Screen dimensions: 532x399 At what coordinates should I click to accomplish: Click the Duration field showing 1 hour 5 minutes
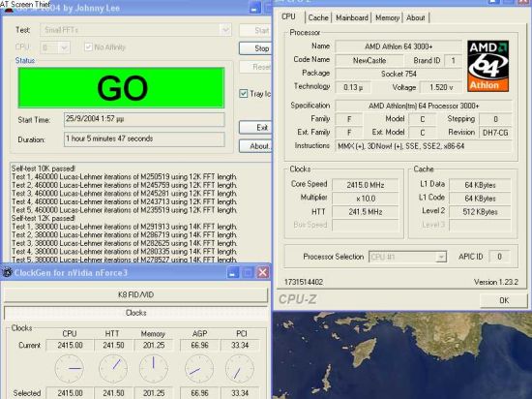tap(144, 138)
